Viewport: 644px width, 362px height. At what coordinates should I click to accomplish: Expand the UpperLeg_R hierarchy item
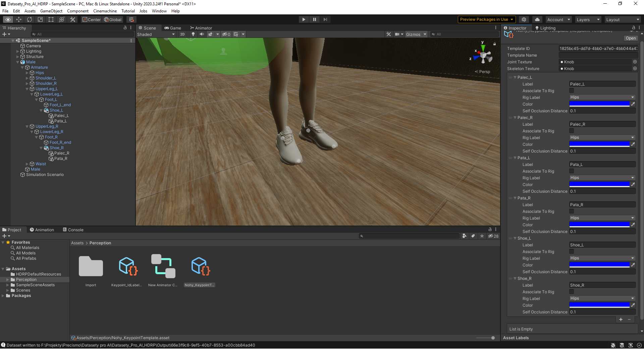tap(27, 126)
